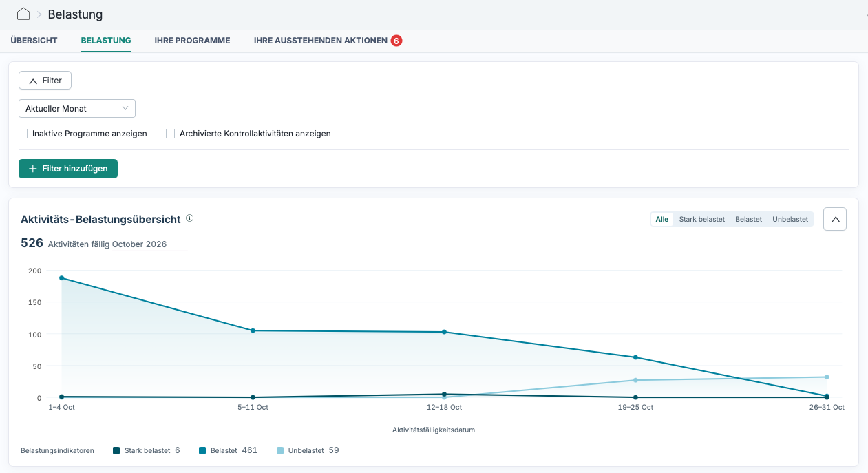Open the Ihre Programme tab
The height and width of the screenshot is (473, 868).
[192, 41]
